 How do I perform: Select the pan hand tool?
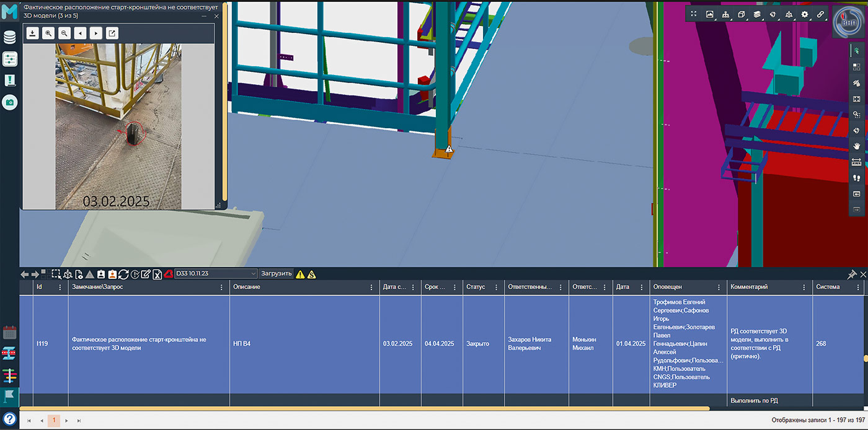(x=857, y=146)
